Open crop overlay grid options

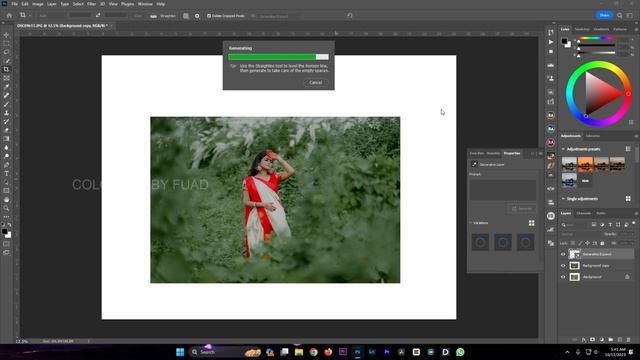[x=186, y=16]
